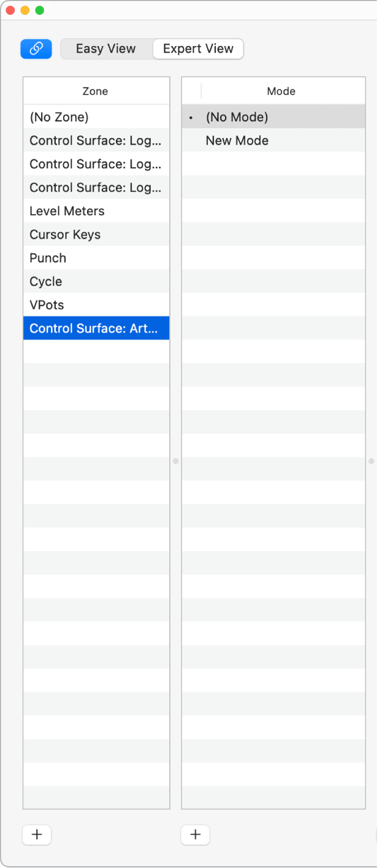The width and height of the screenshot is (379, 868).
Task: Toggle the link (chain) icon button
Action: (x=36, y=49)
